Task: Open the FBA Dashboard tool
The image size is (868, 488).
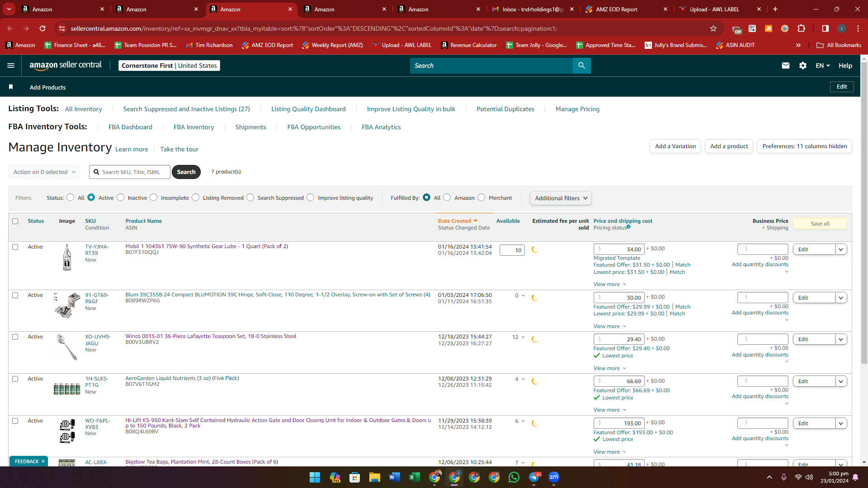Action: pos(130,127)
